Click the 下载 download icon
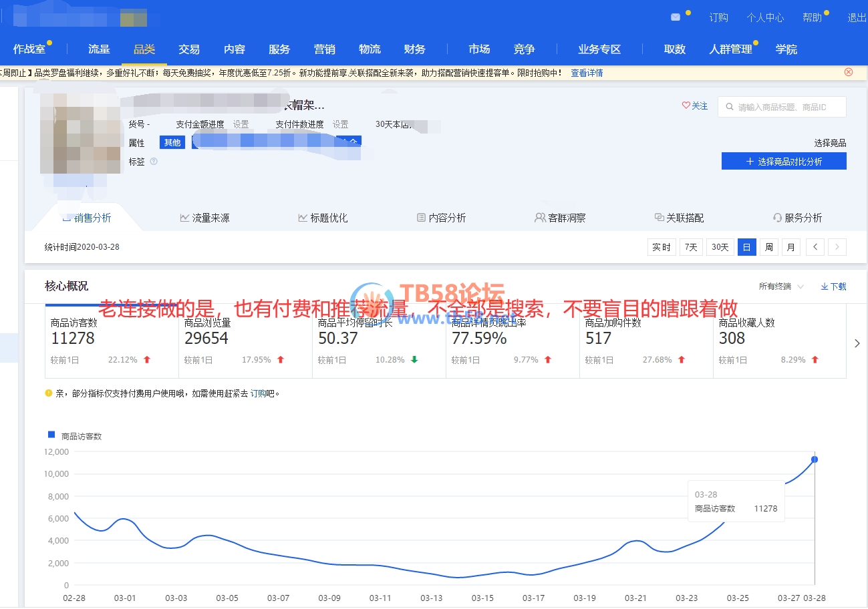 coord(825,286)
